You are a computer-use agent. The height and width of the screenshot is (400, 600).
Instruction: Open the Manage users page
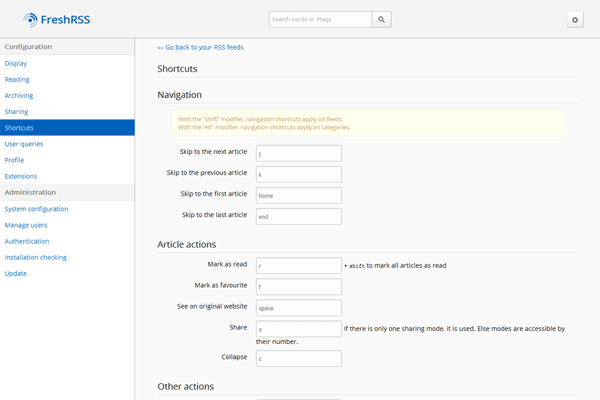[28, 224]
